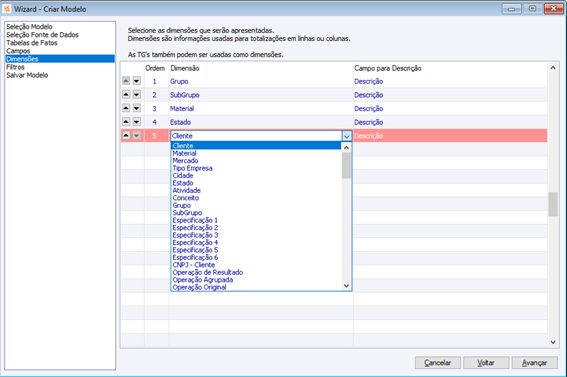Image resolution: width=567 pixels, height=377 pixels.
Task: Move Grupo row down with its arrow
Action: (x=136, y=81)
